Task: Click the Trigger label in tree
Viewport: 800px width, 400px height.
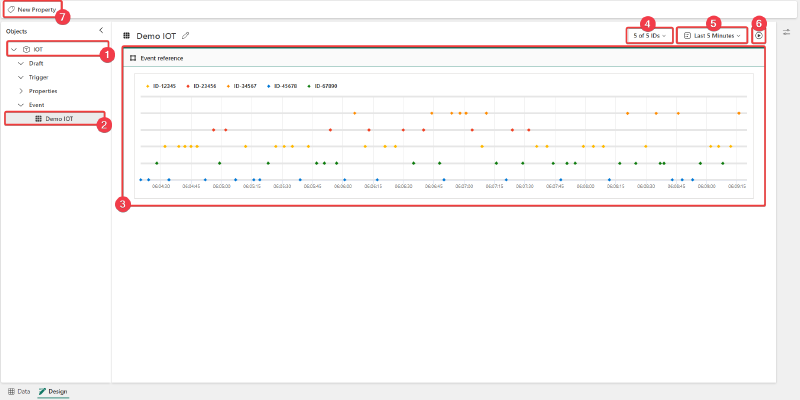Action: point(38,78)
